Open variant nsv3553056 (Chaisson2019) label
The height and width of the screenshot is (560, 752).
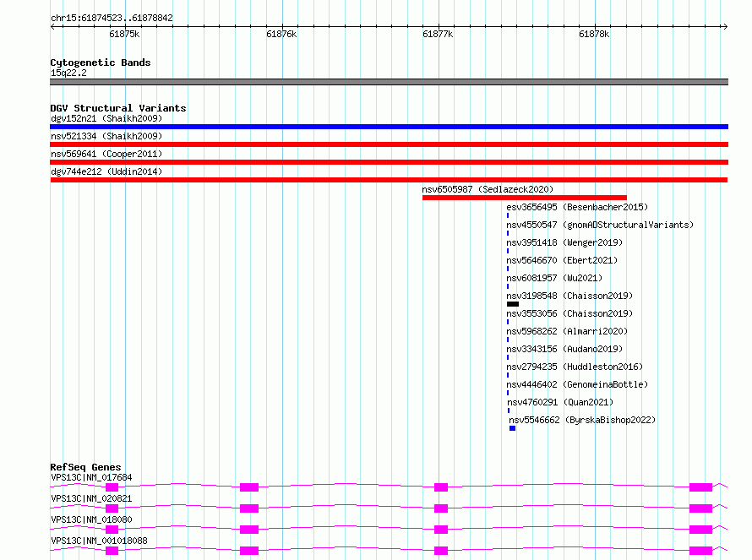pyautogui.click(x=569, y=313)
